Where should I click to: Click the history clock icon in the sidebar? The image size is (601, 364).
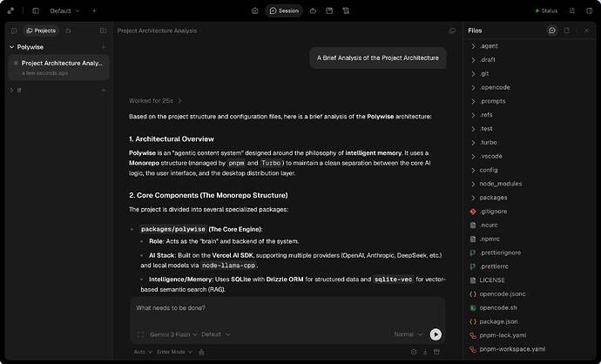tap(14, 30)
